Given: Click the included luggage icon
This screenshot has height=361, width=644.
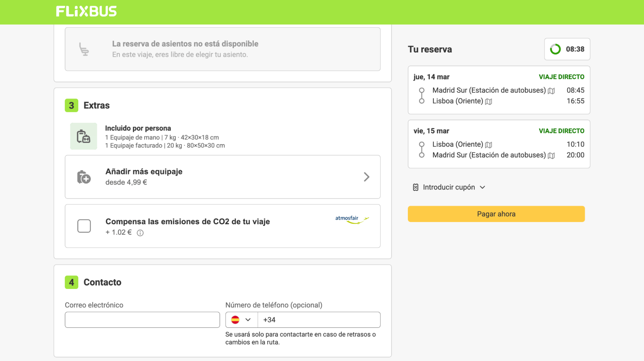Looking at the screenshot, I should coord(83,136).
